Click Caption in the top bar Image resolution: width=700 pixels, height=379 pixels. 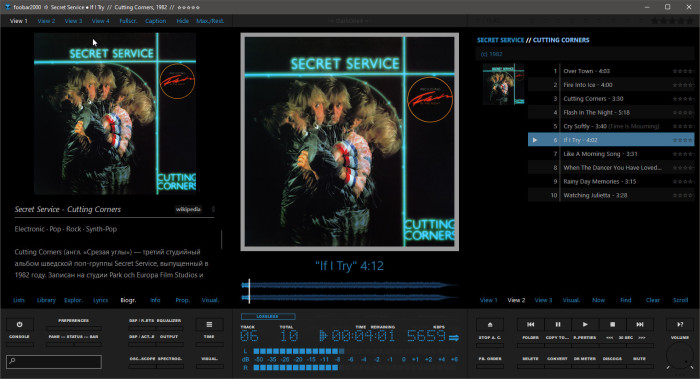pyautogui.click(x=155, y=21)
